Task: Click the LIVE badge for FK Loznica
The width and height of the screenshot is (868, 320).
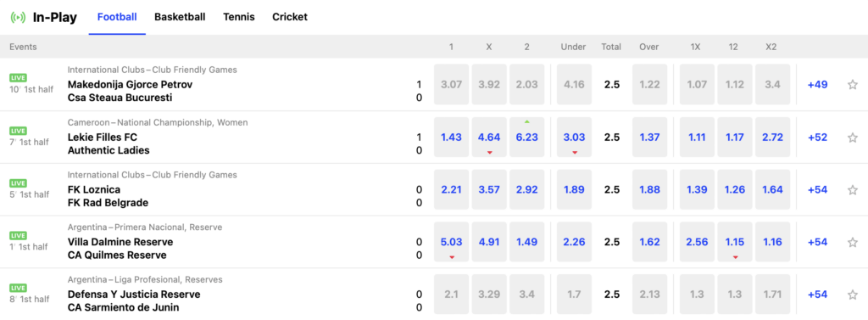Action: [x=19, y=183]
